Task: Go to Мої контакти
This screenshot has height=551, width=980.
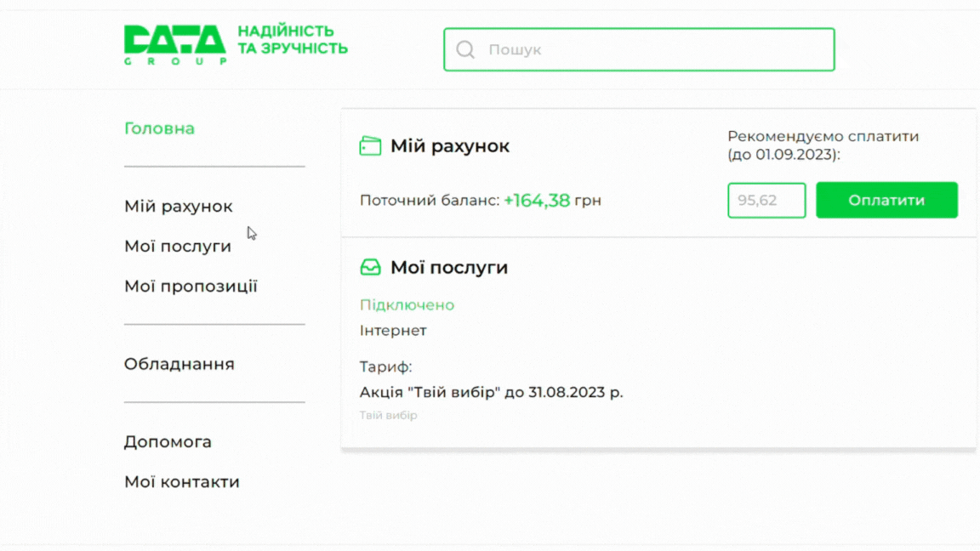Action: [182, 482]
